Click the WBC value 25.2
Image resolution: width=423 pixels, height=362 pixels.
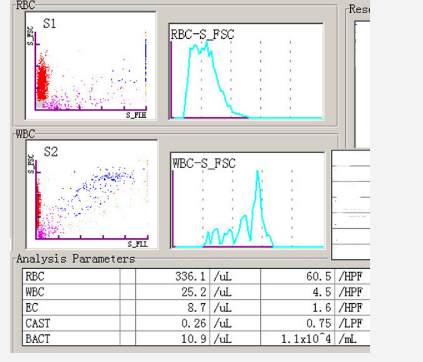[x=194, y=292]
